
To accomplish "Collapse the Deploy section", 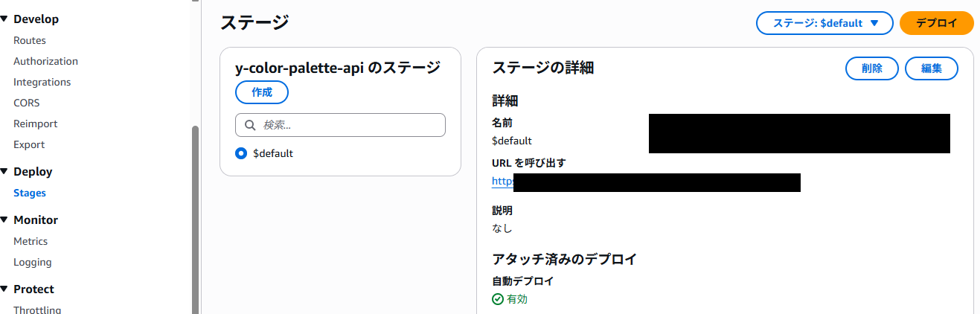I will [4, 172].
